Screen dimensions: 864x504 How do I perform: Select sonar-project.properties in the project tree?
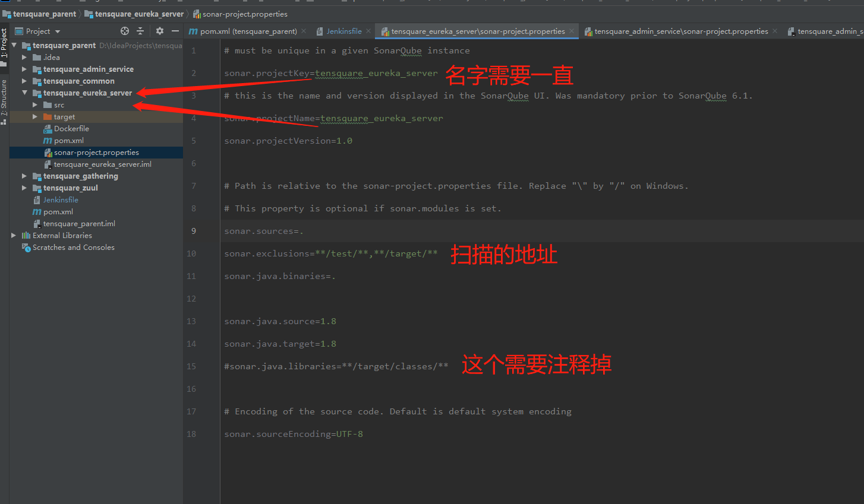(x=96, y=153)
